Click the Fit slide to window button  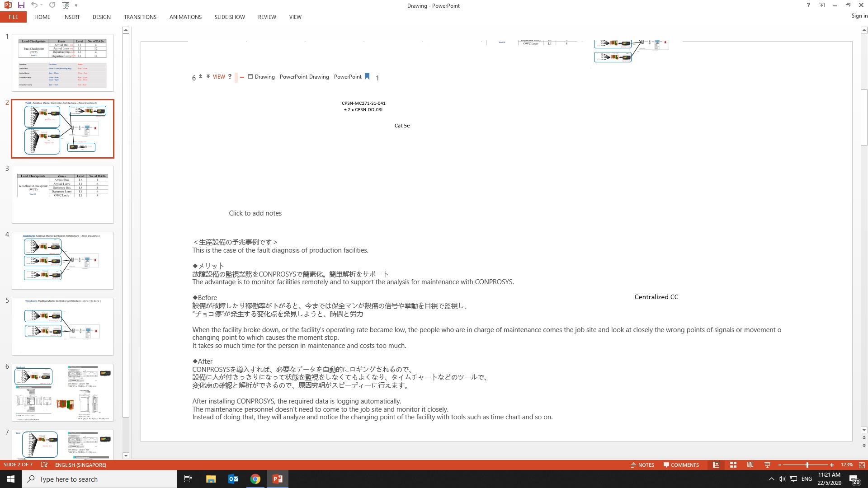pos(862,465)
